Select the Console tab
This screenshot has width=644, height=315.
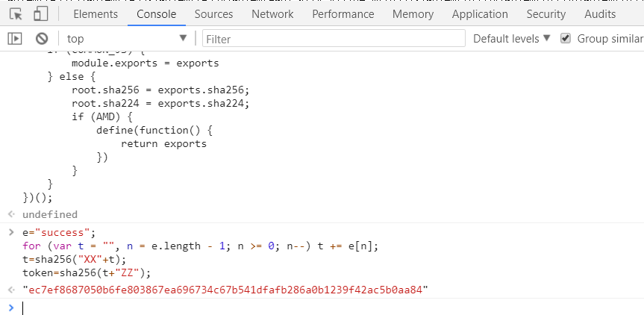157,14
